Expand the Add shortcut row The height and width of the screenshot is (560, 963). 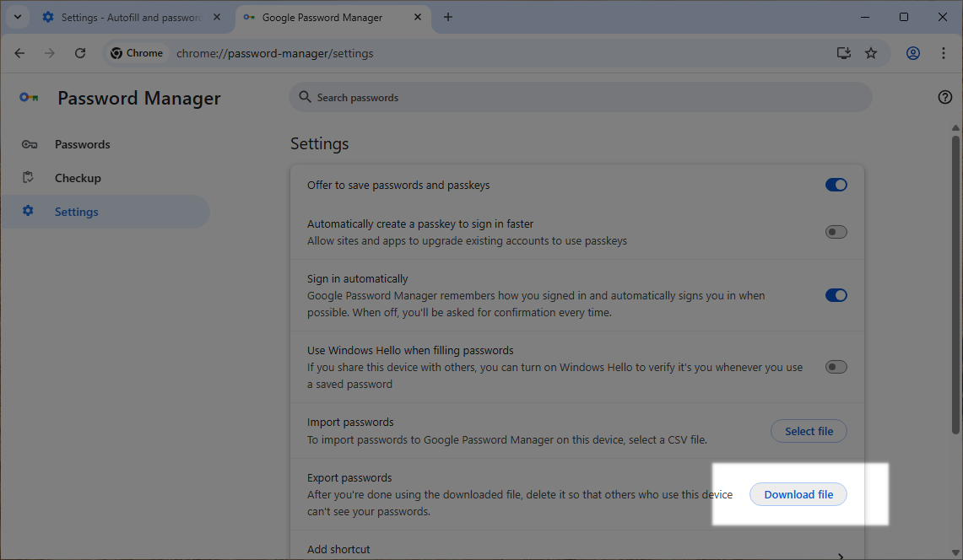tap(839, 553)
